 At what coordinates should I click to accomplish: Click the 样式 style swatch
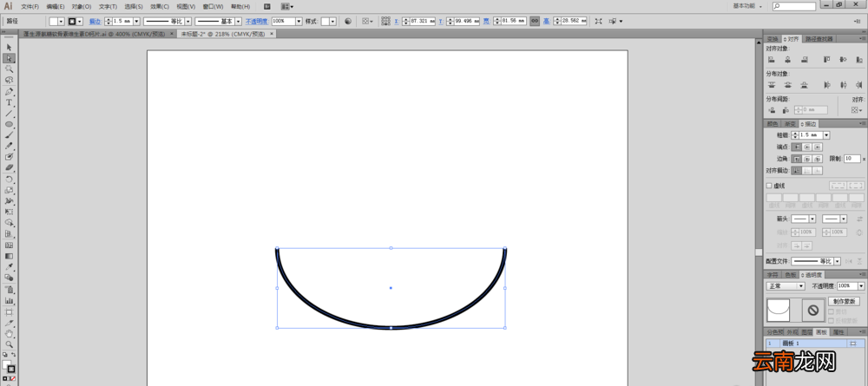click(325, 21)
